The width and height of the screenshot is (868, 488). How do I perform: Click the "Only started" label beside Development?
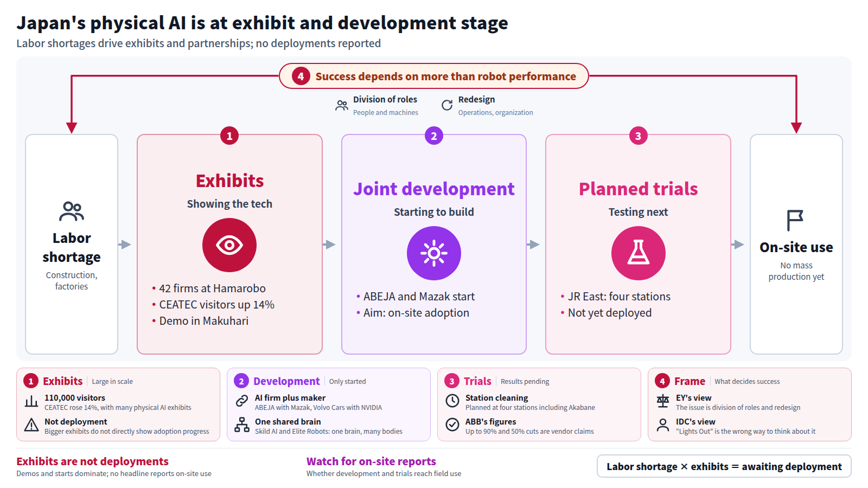tap(347, 382)
